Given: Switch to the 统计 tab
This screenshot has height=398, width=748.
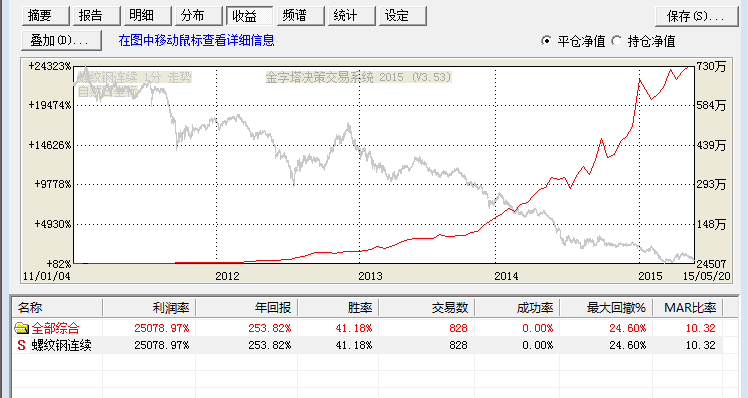Looking at the screenshot, I should click(352, 16).
